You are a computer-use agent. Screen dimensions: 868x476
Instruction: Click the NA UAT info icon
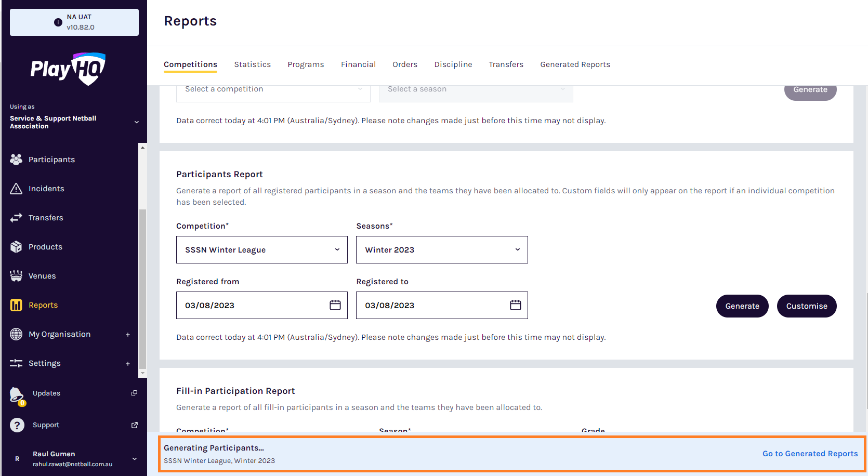(x=58, y=22)
